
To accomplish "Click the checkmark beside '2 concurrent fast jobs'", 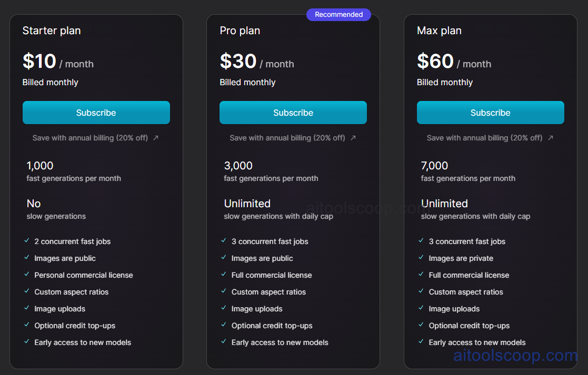I will [x=27, y=241].
